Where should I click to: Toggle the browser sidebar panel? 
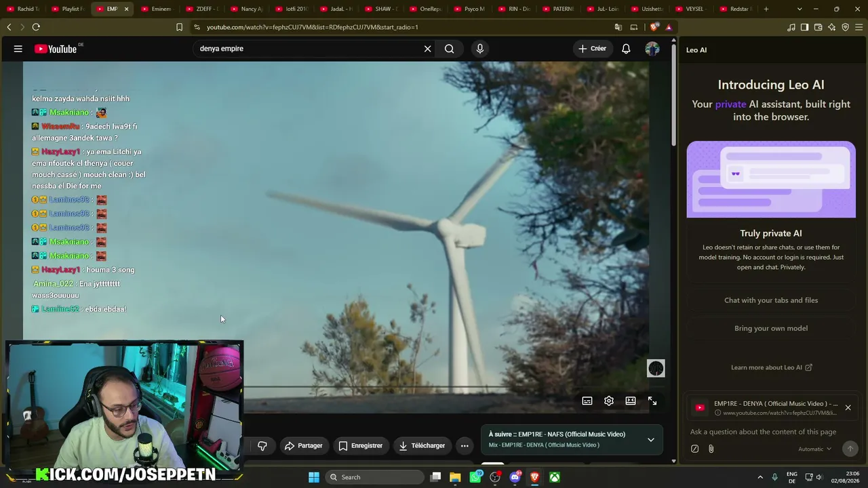coord(804,27)
